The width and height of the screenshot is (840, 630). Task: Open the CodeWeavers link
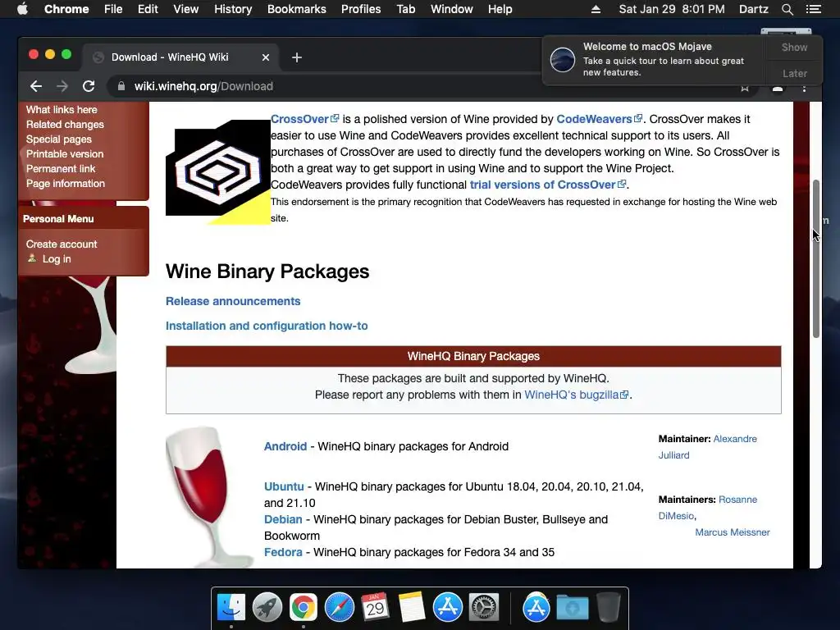click(x=600, y=119)
